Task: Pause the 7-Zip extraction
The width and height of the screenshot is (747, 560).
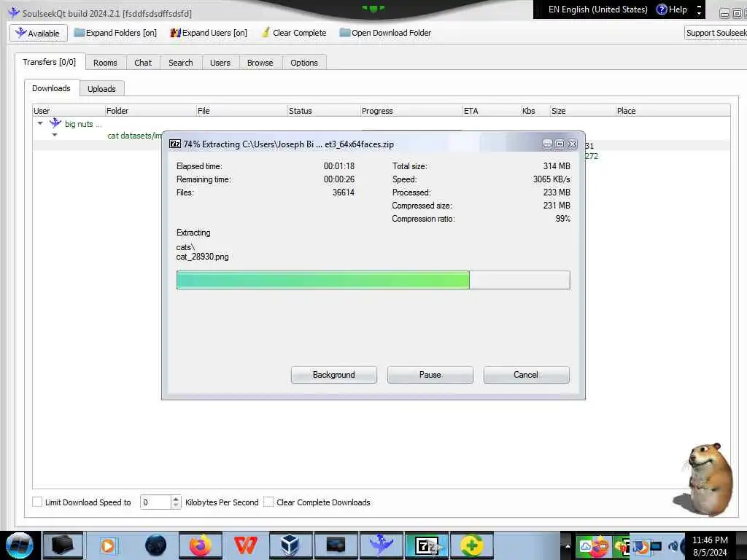Action: [x=430, y=375]
